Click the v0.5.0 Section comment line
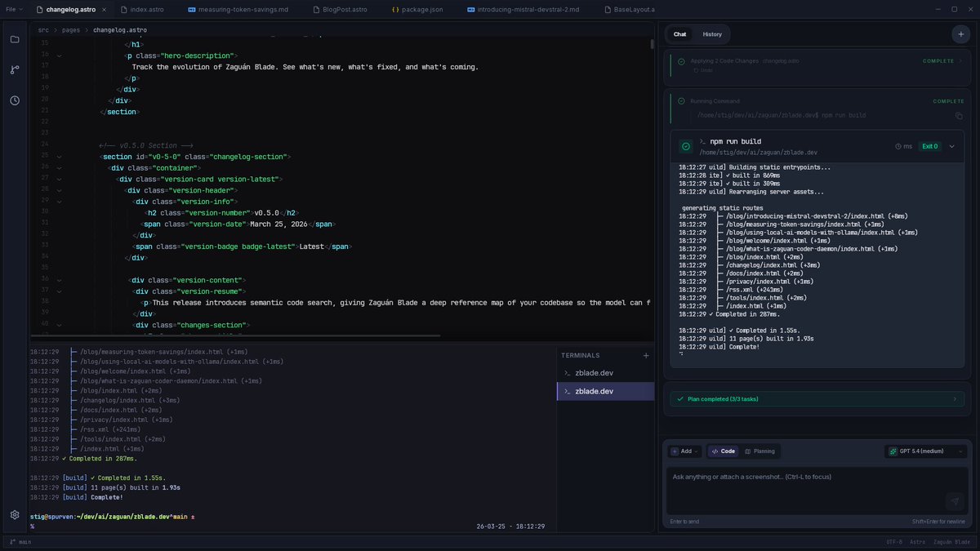 pyautogui.click(x=146, y=145)
